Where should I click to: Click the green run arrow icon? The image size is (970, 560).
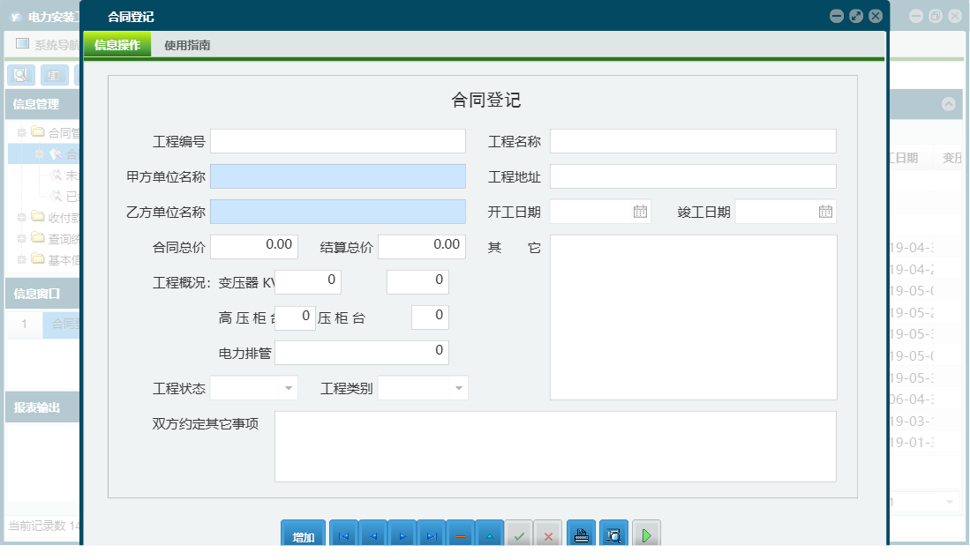click(645, 534)
